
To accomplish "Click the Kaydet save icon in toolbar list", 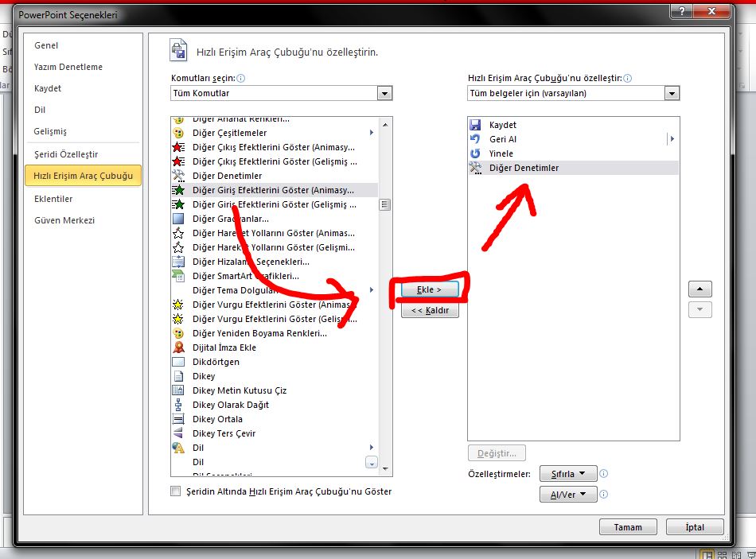I will pos(475,125).
